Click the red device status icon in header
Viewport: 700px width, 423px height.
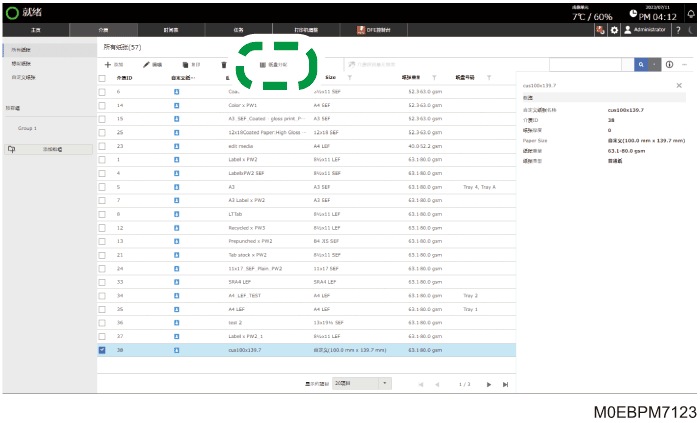click(600, 30)
